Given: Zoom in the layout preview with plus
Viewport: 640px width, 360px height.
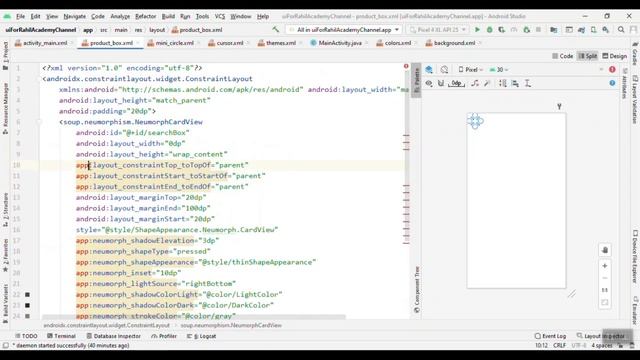Looking at the screenshot, I should tap(605, 266).
